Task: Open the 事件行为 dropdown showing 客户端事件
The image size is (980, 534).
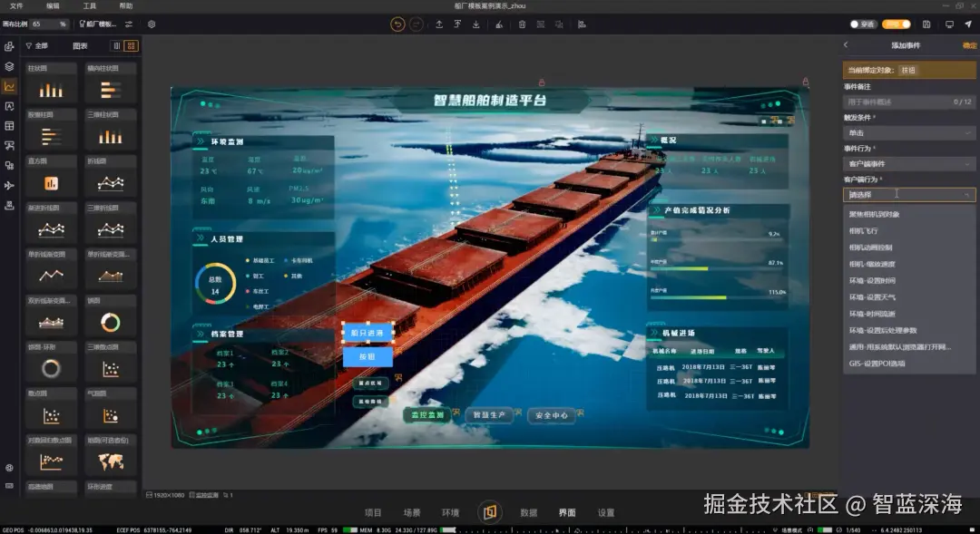Action: point(907,161)
